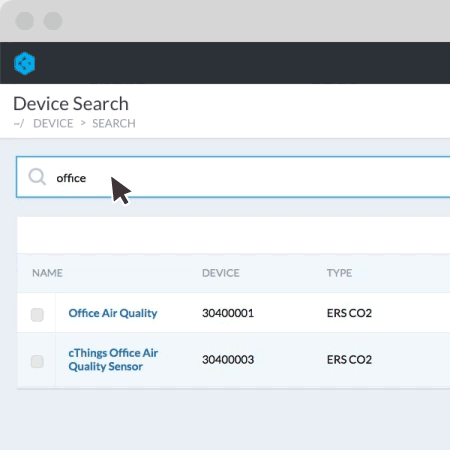Click the search field containing office
The height and width of the screenshot is (450, 450).
click(233, 177)
